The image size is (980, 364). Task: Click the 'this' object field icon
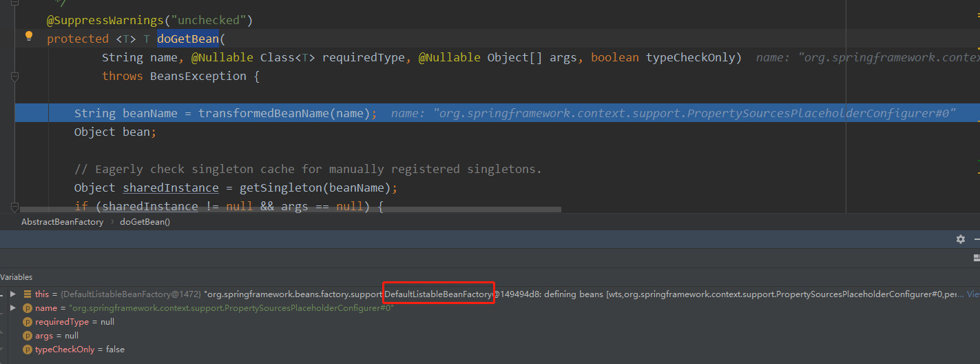[x=28, y=294]
